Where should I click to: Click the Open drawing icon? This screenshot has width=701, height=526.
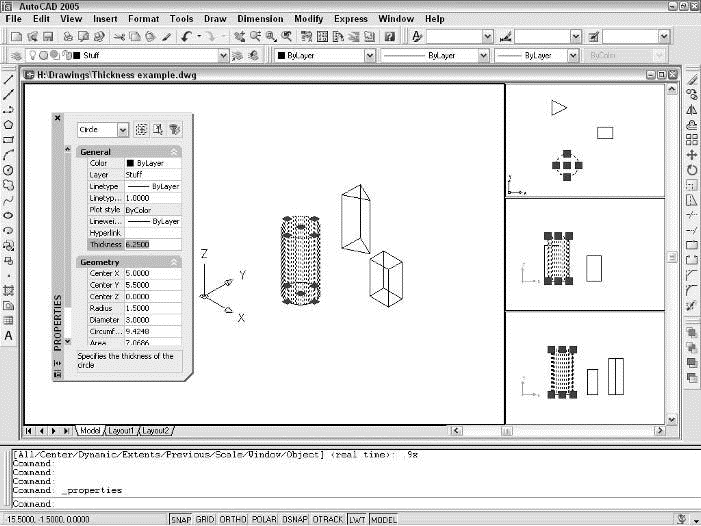[32, 37]
